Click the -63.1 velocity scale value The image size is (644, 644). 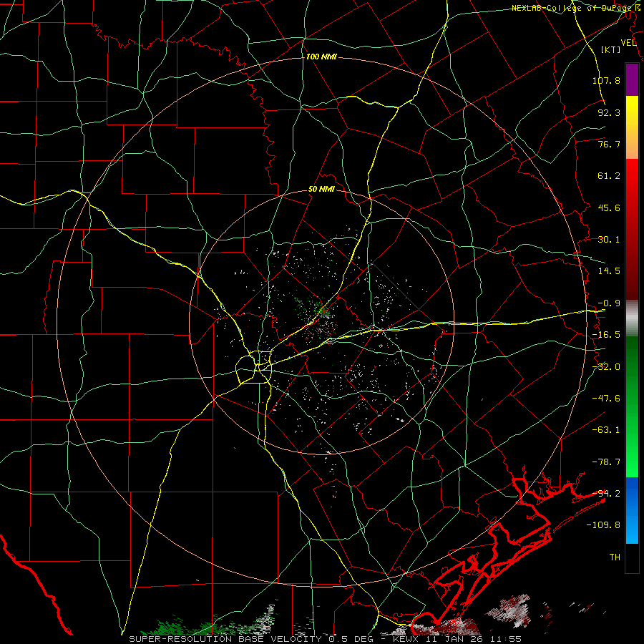coord(606,430)
